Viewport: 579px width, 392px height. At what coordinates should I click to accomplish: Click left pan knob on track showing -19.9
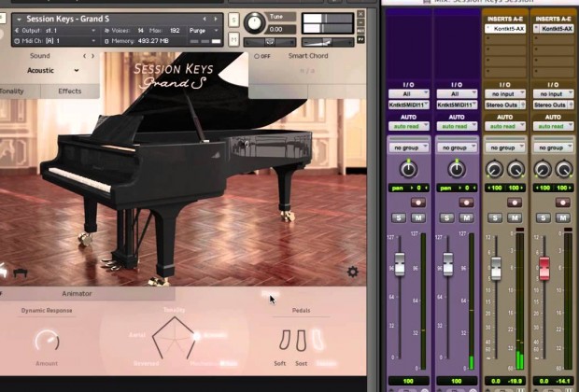tap(494, 169)
